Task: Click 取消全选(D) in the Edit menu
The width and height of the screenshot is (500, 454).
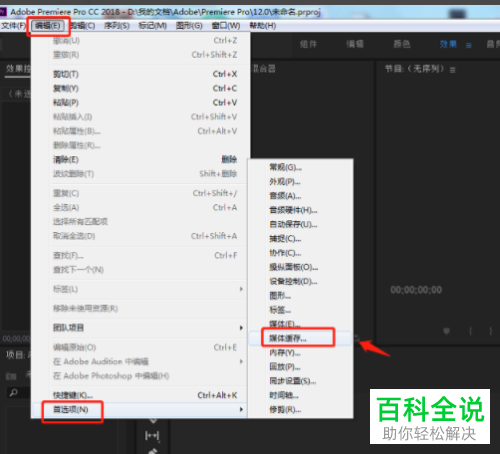Action: (140, 236)
